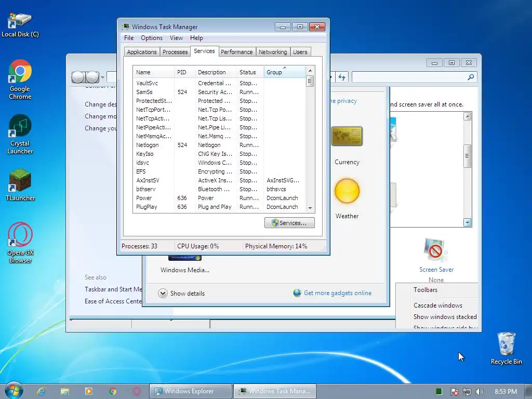
Task: Expand Show details in the gadgets window
Action: pos(181,293)
